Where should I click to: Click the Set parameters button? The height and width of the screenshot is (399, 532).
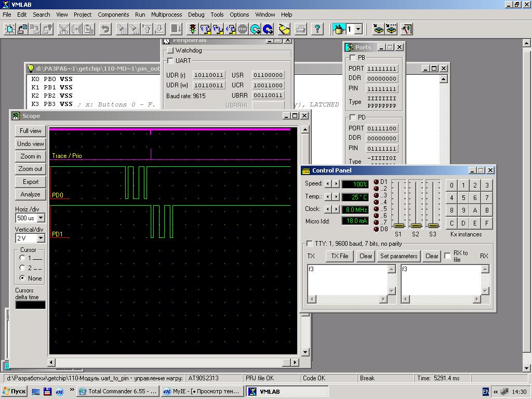point(398,256)
